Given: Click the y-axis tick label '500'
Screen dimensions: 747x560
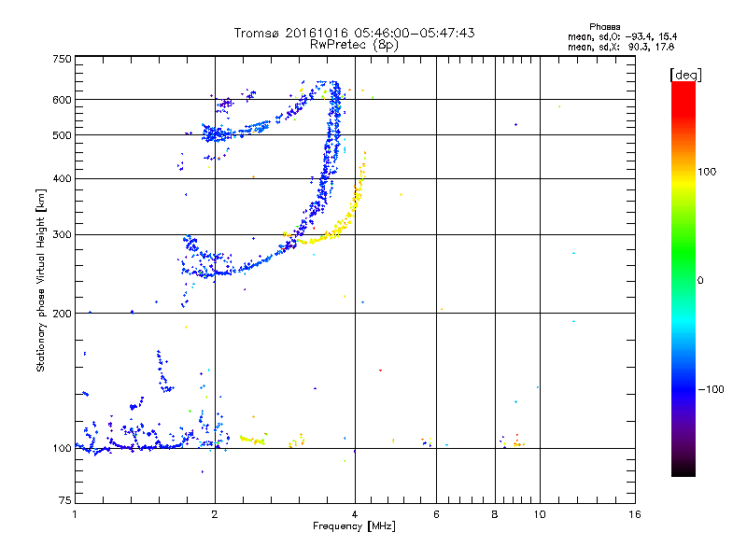Looking at the screenshot, I should pos(62,135).
